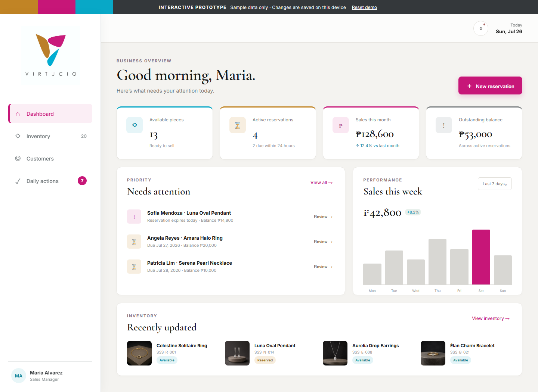Click the Daily actions count badge 7

point(82,181)
